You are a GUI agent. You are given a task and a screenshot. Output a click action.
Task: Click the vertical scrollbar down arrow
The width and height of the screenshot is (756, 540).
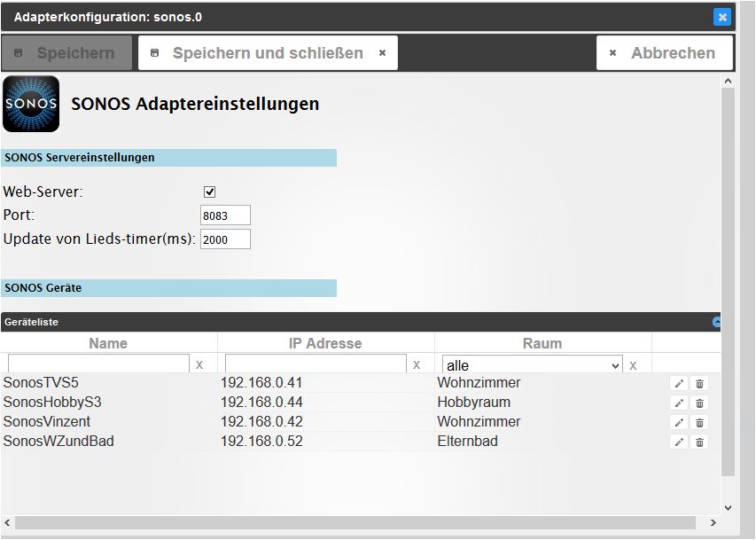[x=728, y=508]
